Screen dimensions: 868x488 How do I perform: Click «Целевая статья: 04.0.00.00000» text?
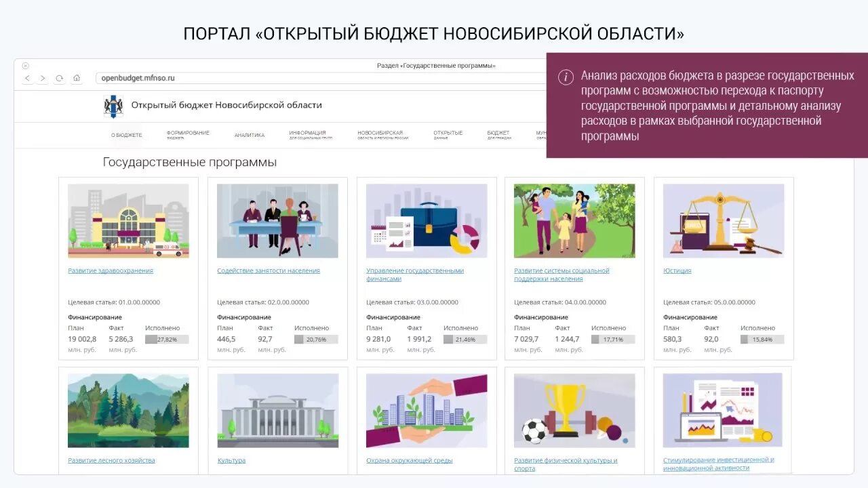click(560, 302)
